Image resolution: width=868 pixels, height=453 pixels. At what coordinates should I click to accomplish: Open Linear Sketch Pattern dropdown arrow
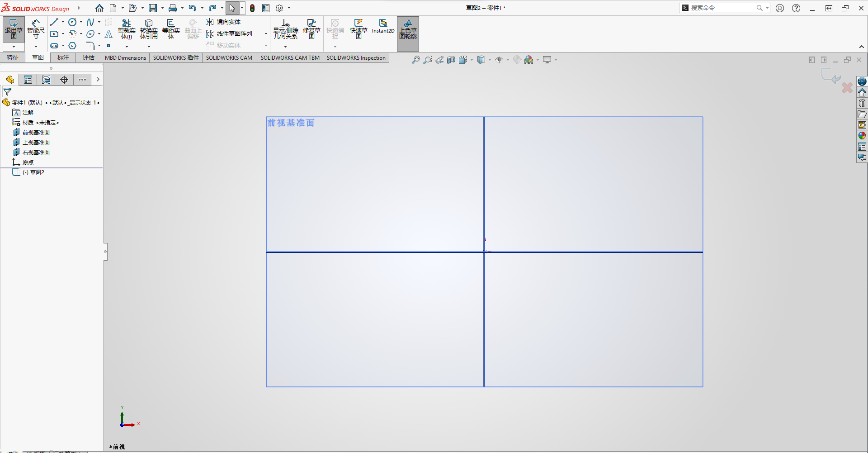coord(266,34)
